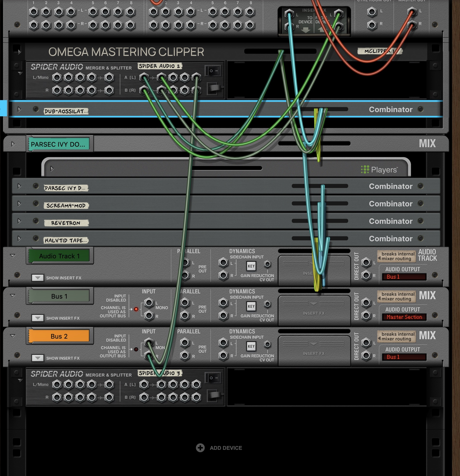
Task: Click Audio Track 1 gain reduction CV out jack
Action: pyautogui.click(x=267, y=264)
